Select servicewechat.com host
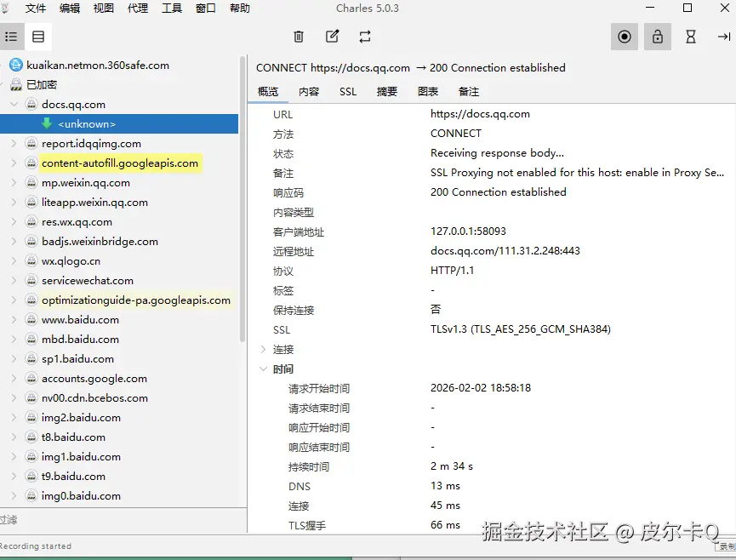 click(x=88, y=281)
